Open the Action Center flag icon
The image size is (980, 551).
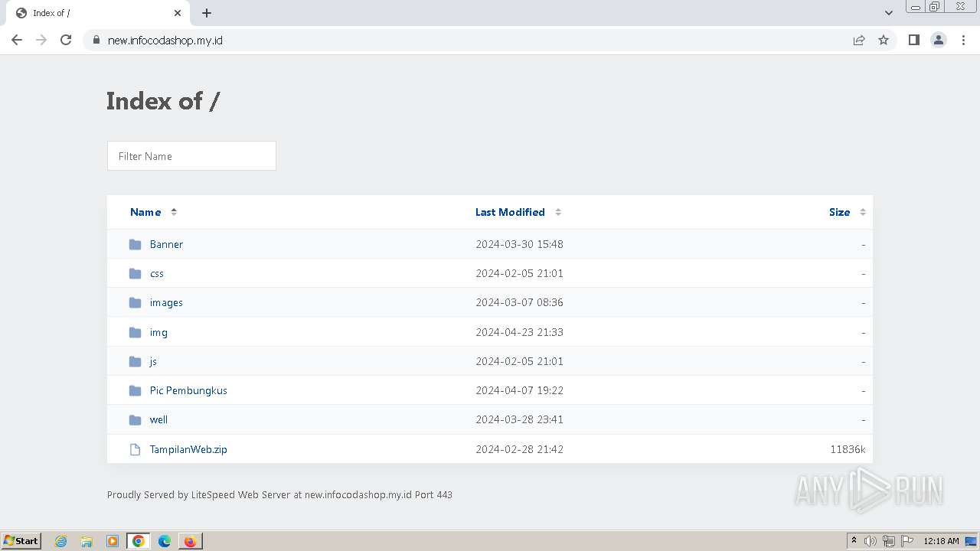point(907,541)
